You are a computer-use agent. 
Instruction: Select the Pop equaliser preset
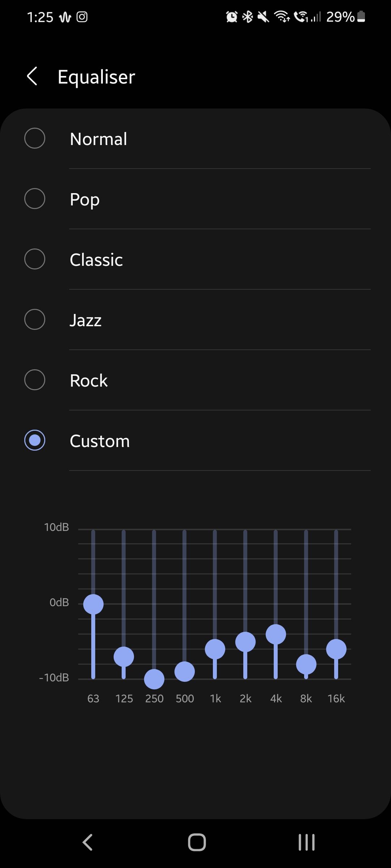click(x=35, y=199)
